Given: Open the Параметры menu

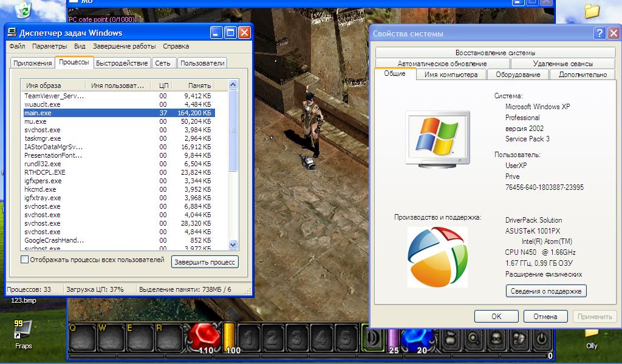Looking at the screenshot, I should pyautogui.click(x=50, y=46).
